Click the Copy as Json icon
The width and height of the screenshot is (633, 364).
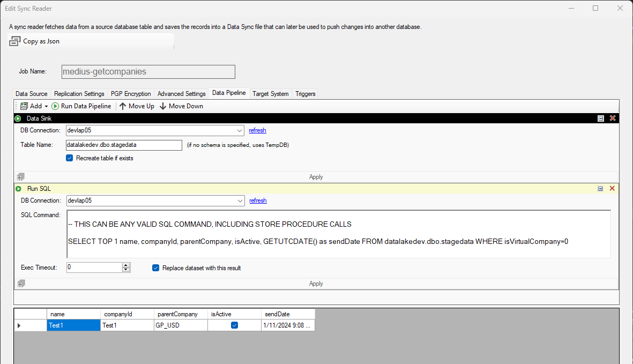15,41
